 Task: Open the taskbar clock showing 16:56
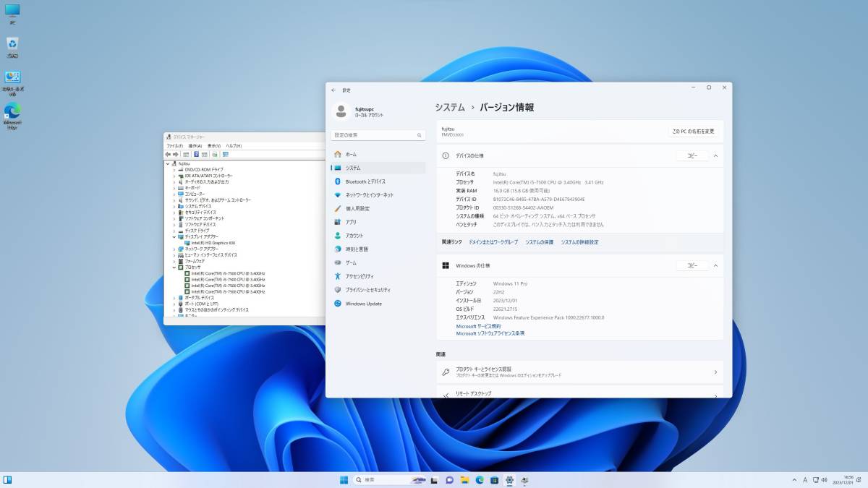(844, 480)
